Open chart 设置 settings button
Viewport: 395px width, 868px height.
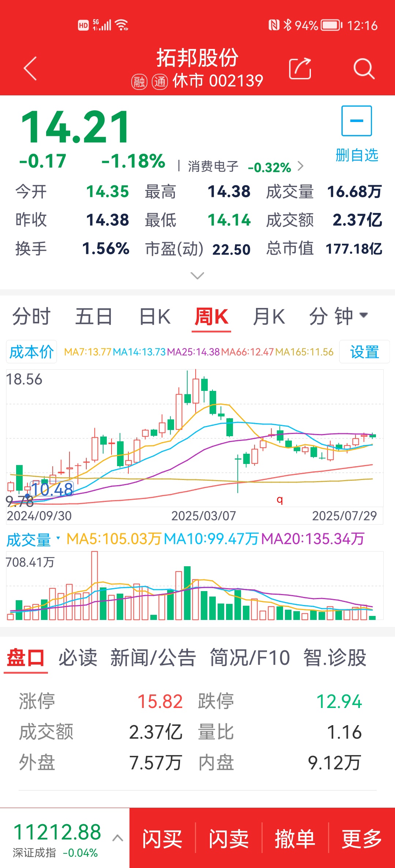[x=364, y=352]
